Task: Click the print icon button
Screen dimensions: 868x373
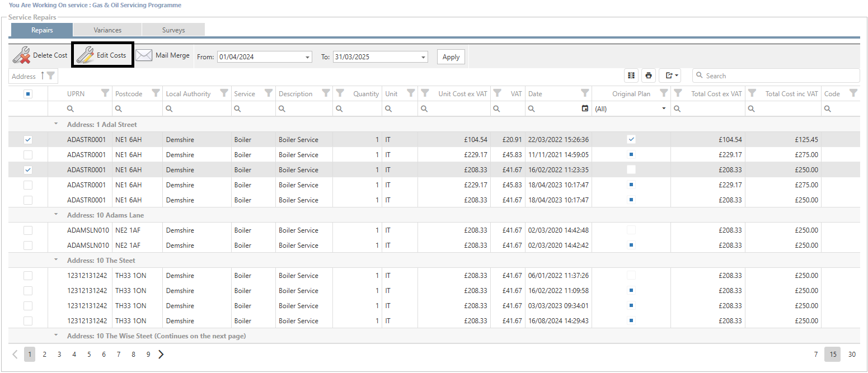Action: point(649,75)
